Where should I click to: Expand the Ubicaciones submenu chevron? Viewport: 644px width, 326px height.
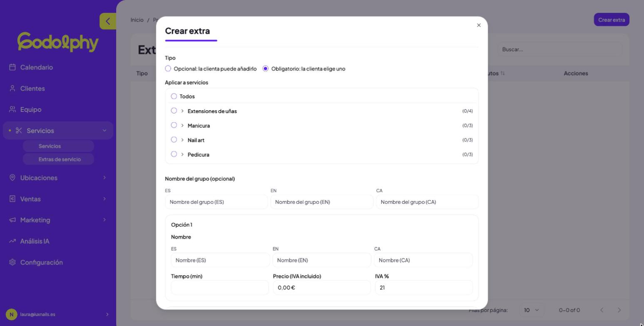(x=104, y=178)
